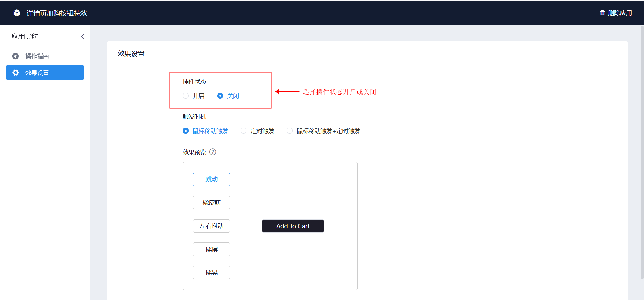This screenshot has height=300, width=644.
Task: Collapse the 应用导航 sidebar chevron
Action: [x=82, y=37]
